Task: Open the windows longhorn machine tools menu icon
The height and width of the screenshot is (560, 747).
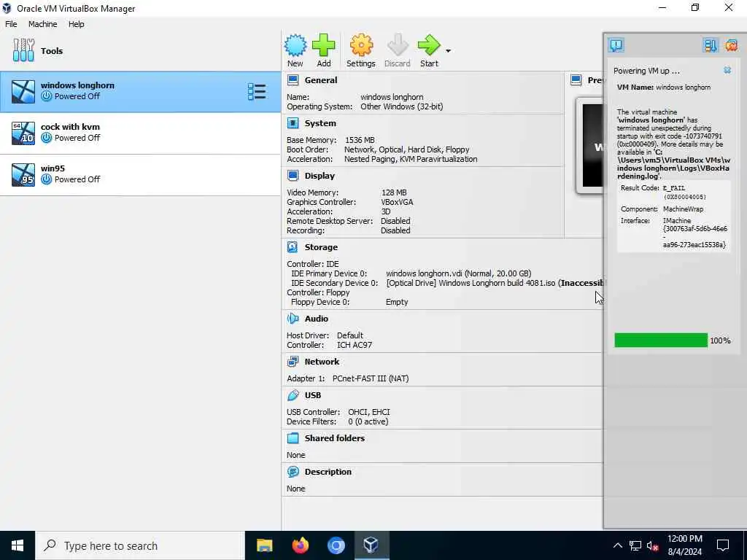Action: [257, 91]
